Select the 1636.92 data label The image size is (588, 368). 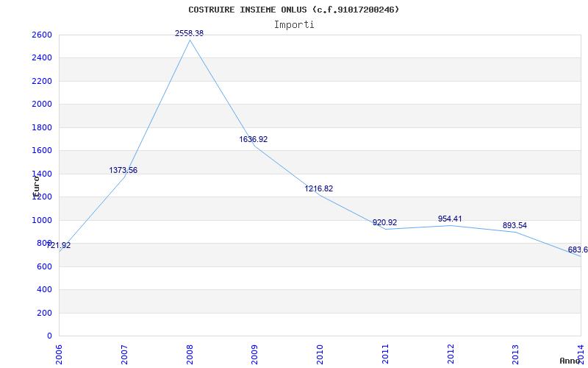pos(254,139)
